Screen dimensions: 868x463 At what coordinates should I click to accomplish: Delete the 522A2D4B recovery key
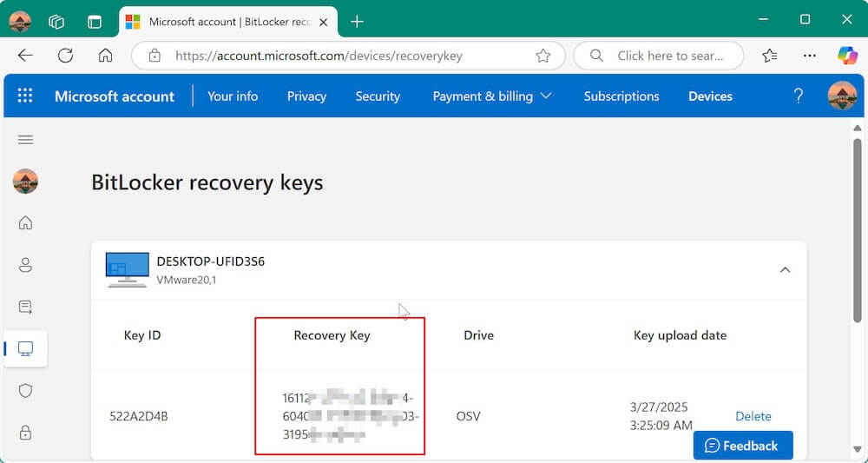(753, 416)
